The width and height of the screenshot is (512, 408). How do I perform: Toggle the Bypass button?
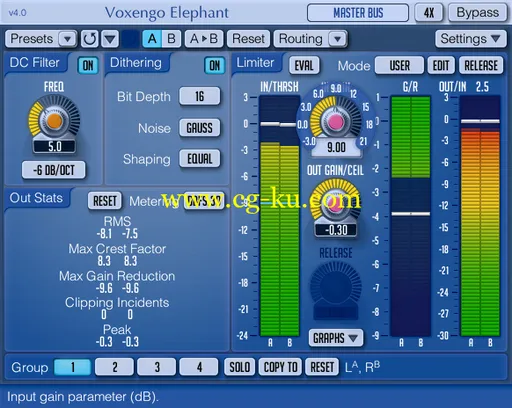pos(478,13)
